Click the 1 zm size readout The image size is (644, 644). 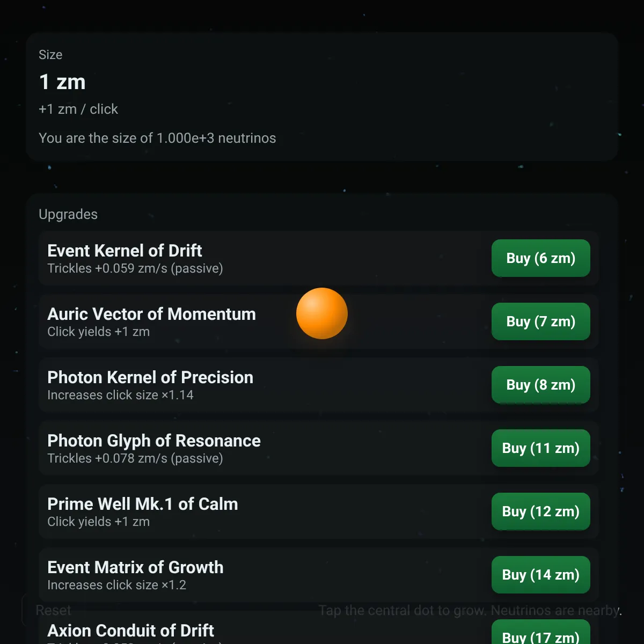coord(62,82)
